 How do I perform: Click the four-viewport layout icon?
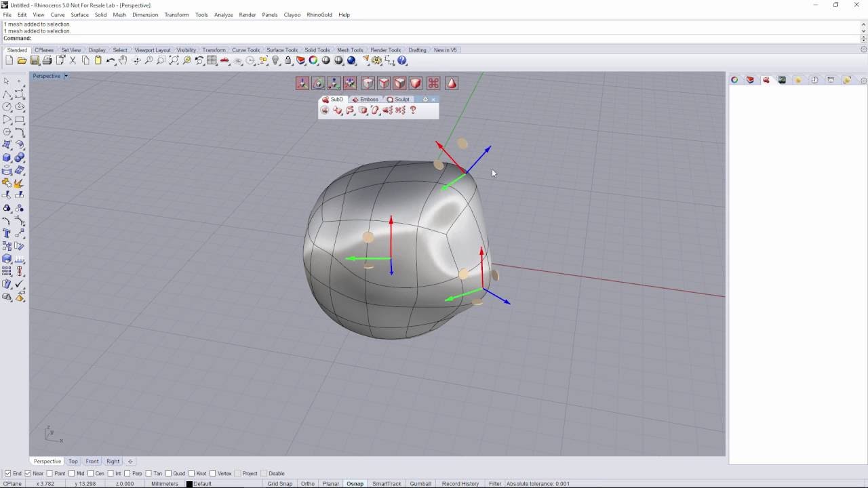coord(212,61)
